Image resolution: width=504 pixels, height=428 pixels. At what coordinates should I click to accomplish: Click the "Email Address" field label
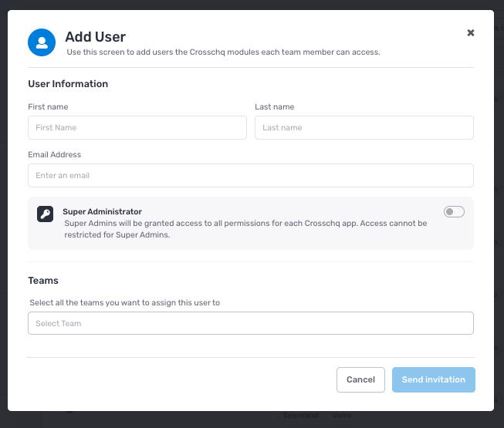tap(54, 155)
